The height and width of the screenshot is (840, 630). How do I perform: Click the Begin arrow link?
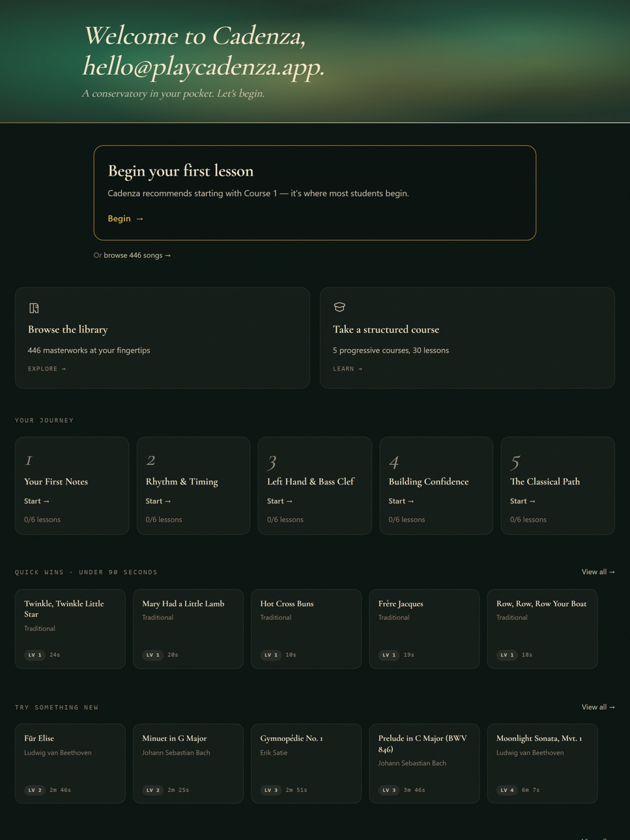[x=126, y=219]
